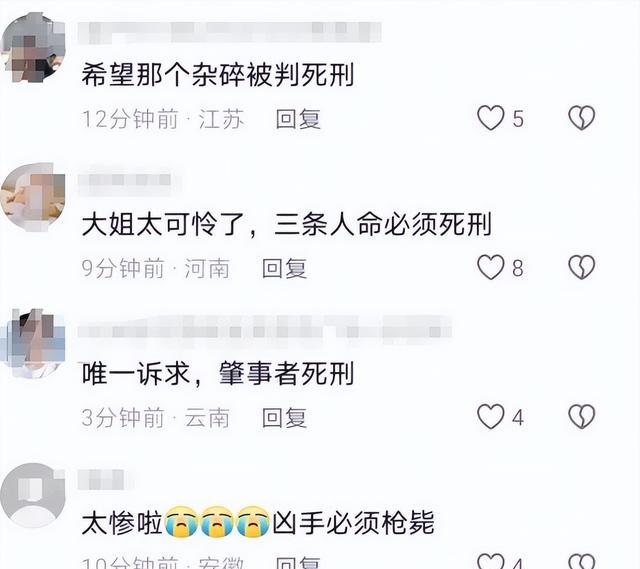Reply to the comment posted 12分钟前
640x569 pixels.
(x=298, y=119)
